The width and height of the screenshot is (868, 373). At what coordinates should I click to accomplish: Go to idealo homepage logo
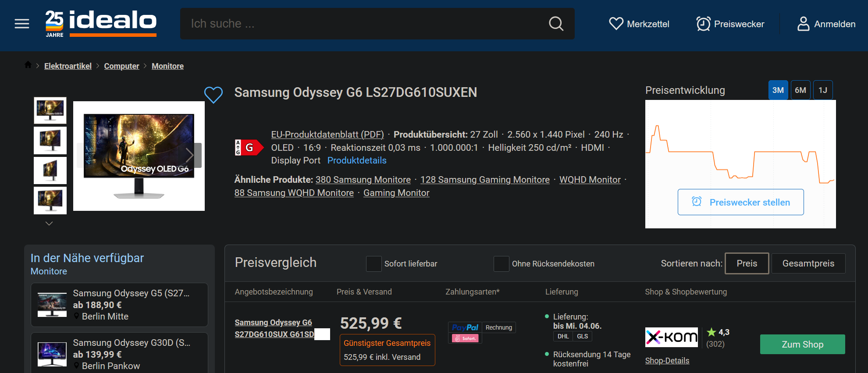pyautogui.click(x=101, y=24)
